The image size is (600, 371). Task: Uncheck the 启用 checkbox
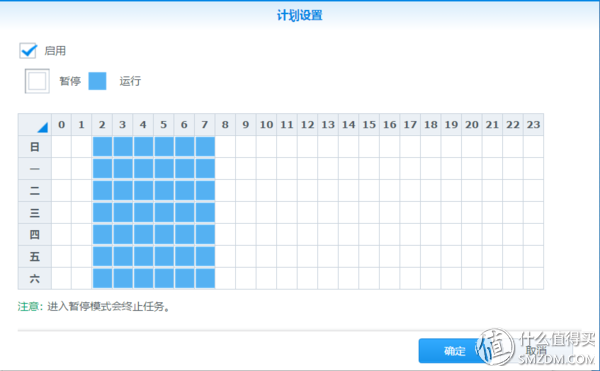(28, 50)
